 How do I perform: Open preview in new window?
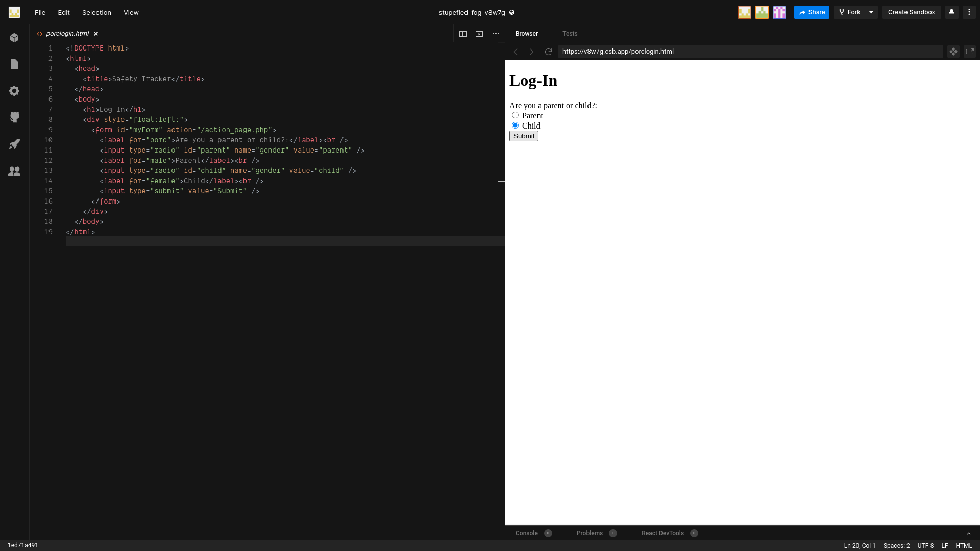[x=970, y=52]
